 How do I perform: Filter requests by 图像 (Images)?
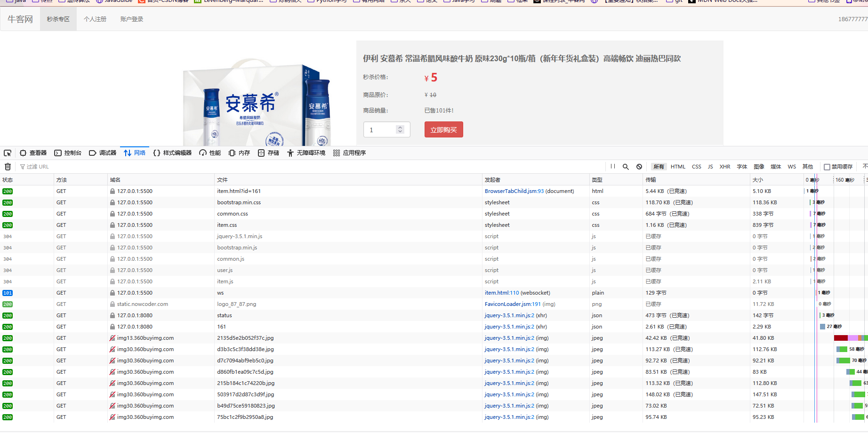759,167
